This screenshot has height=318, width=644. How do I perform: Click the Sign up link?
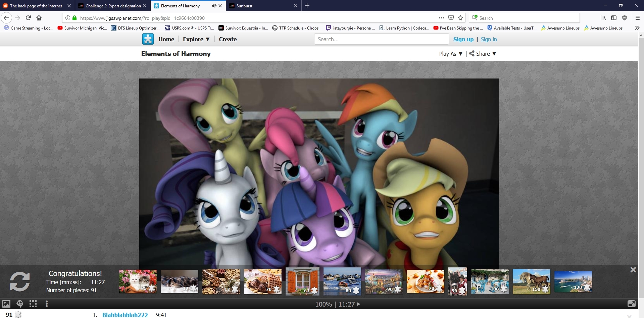(x=463, y=39)
